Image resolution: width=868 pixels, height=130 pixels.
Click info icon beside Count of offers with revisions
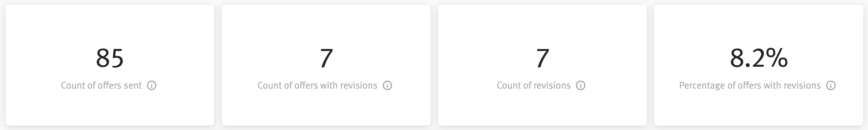387,86
